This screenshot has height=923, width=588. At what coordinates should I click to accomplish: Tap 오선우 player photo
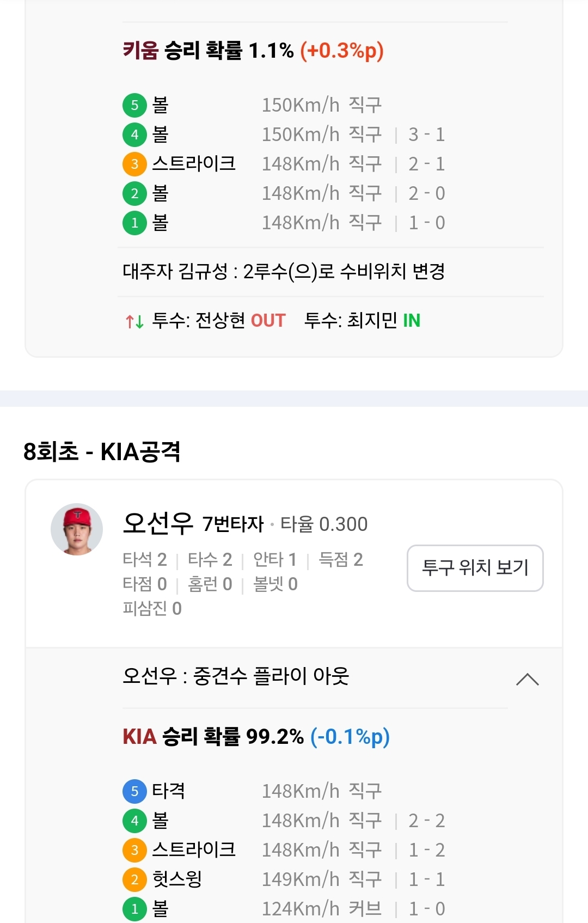77,529
